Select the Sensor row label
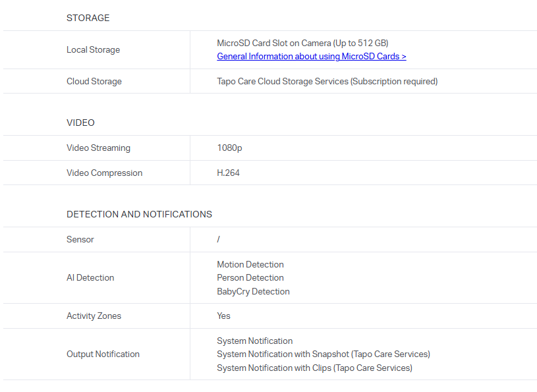 tap(80, 240)
